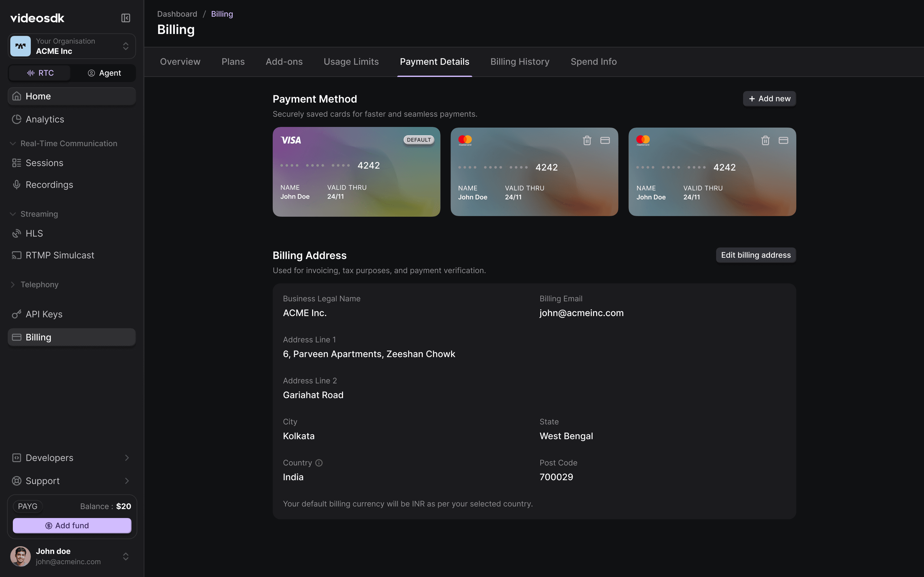
Task: Open the Sessions page
Action: [x=44, y=163]
